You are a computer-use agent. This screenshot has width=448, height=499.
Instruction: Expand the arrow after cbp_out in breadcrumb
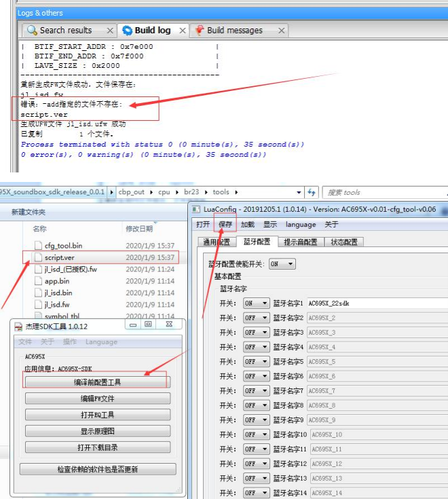click(x=151, y=192)
